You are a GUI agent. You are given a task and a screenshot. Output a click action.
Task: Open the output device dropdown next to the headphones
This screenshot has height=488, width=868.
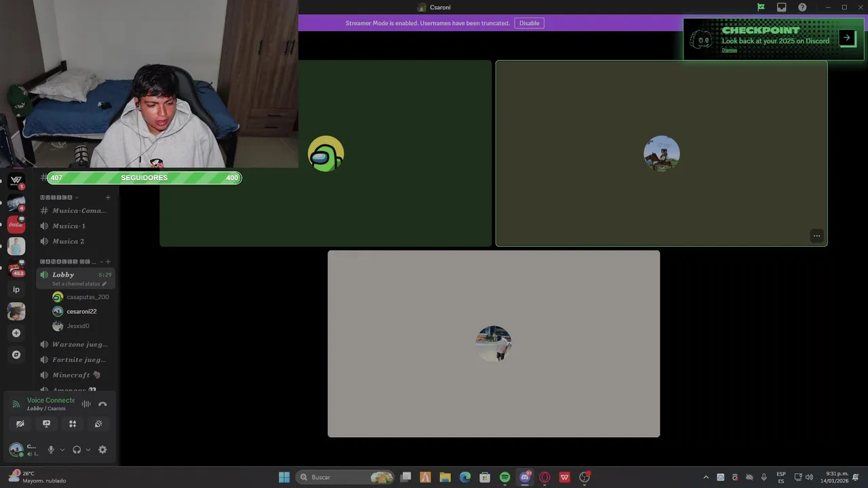tap(88, 449)
